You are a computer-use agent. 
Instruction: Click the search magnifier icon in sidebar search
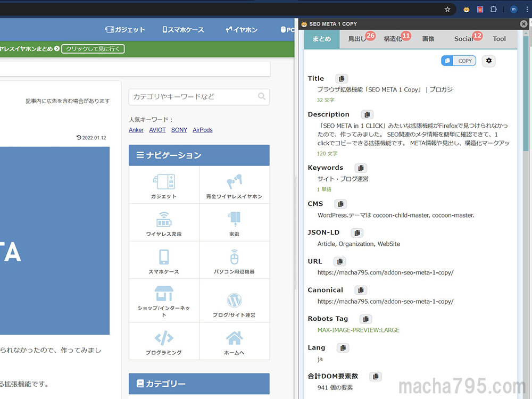click(x=262, y=96)
